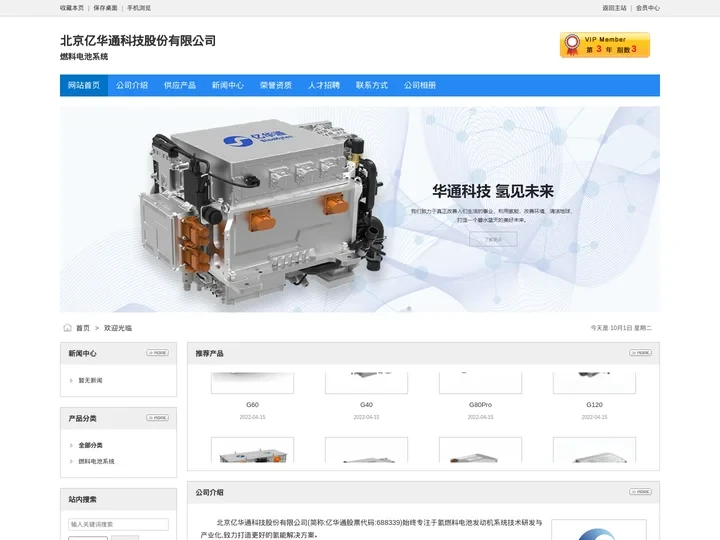Image resolution: width=720 pixels, height=540 pixels.
Task: Click the banner's outlined 了解更多 button
Action: point(493,239)
